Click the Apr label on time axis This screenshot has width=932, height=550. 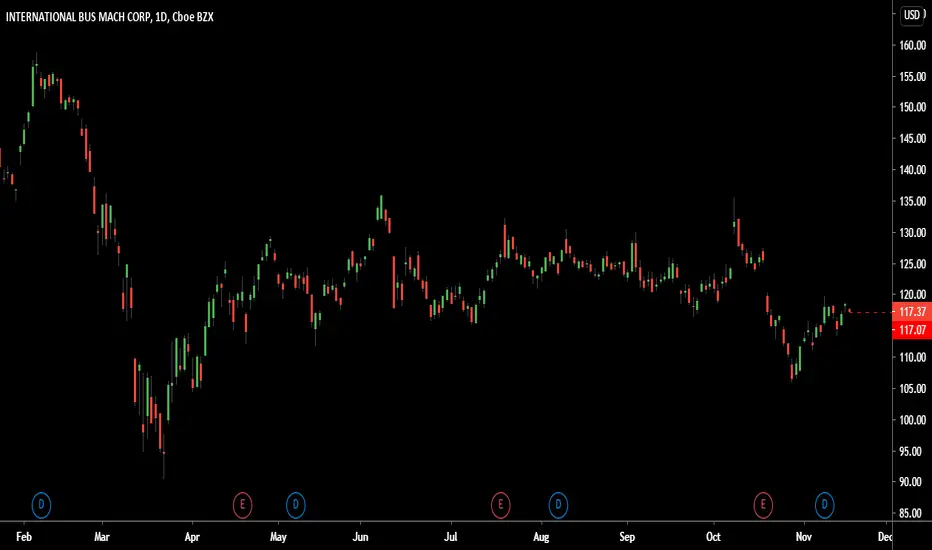(x=192, y=537)
